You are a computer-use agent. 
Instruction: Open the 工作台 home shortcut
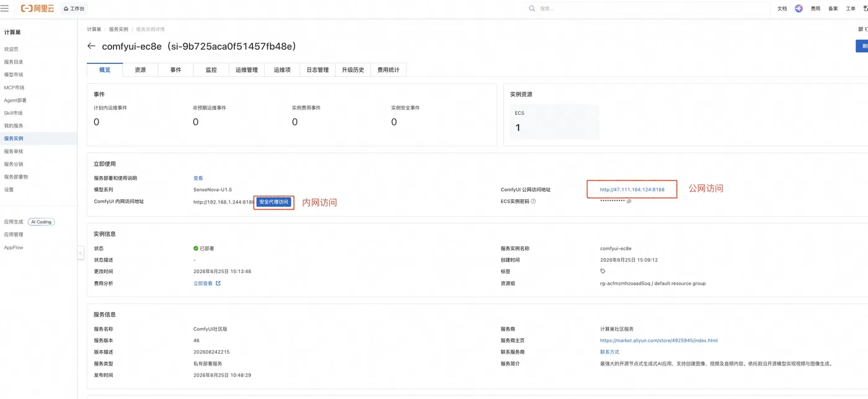click(74, 9)
